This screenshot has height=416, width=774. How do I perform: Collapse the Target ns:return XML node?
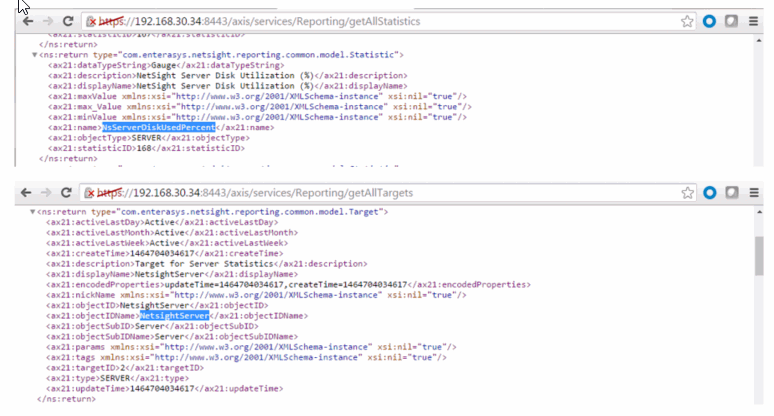pos(33,212)
